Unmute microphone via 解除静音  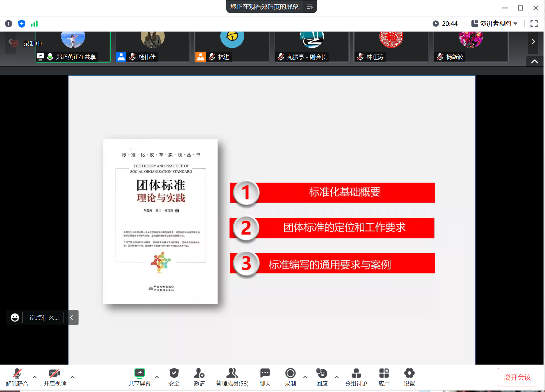point(17,377)
